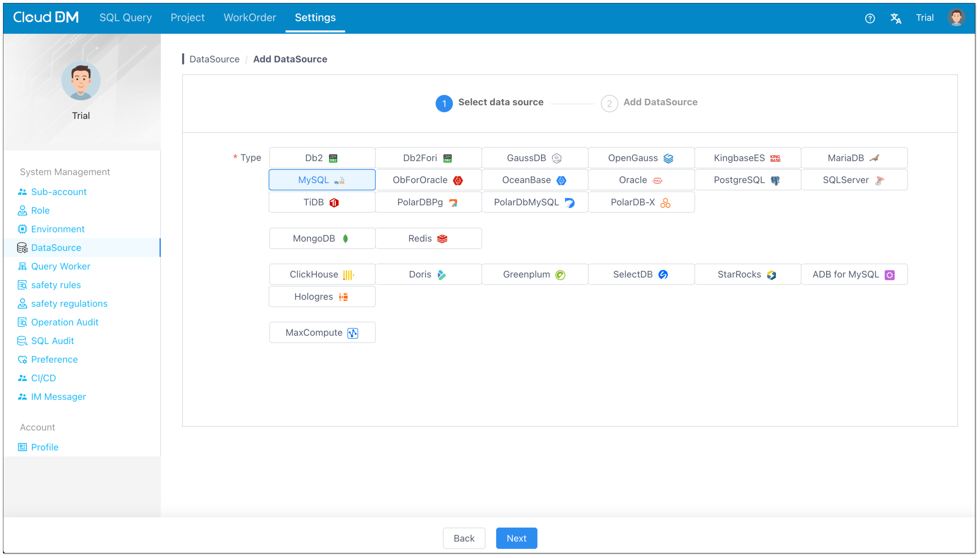Viewport: 980px width, 558px height.
Task: Choose OpenGauss data source type
Action: pyautogui.click(x=642, y=158)
